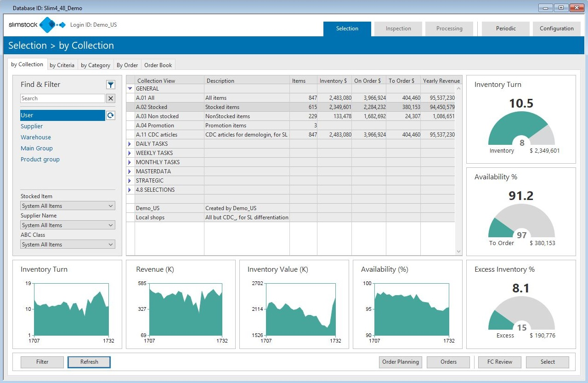Select the Product group filter link
The image size is (588, 383).
click(40, 160)
